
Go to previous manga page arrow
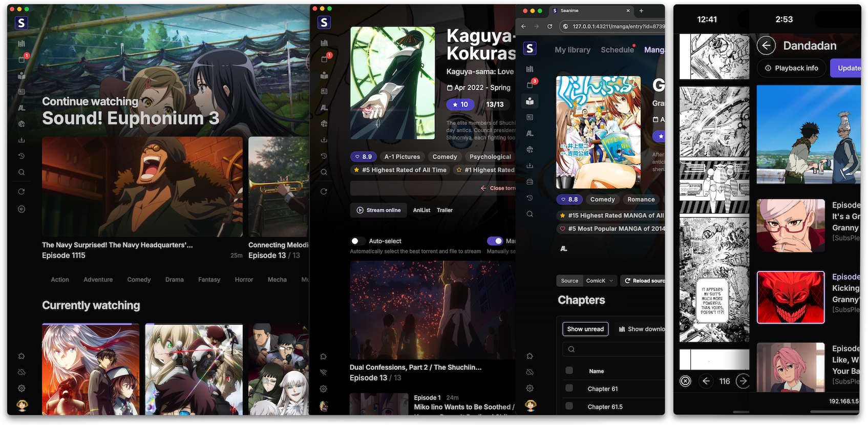pos(706,381)
